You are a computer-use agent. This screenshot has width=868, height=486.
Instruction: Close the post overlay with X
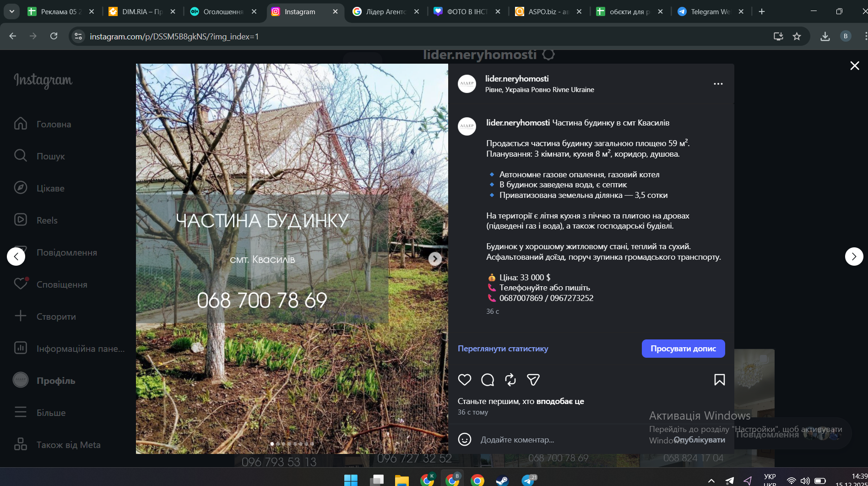[854, 66]
